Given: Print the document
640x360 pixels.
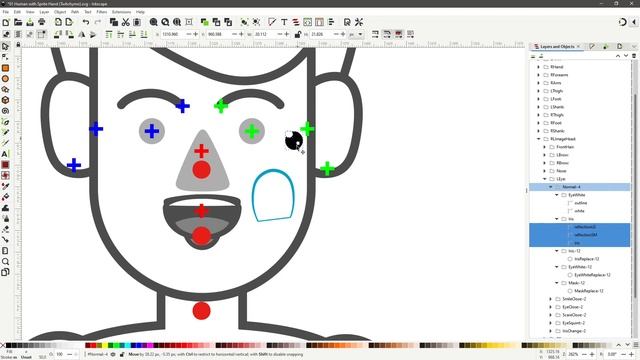Looking at the screenshot, I should click(42, 22).
